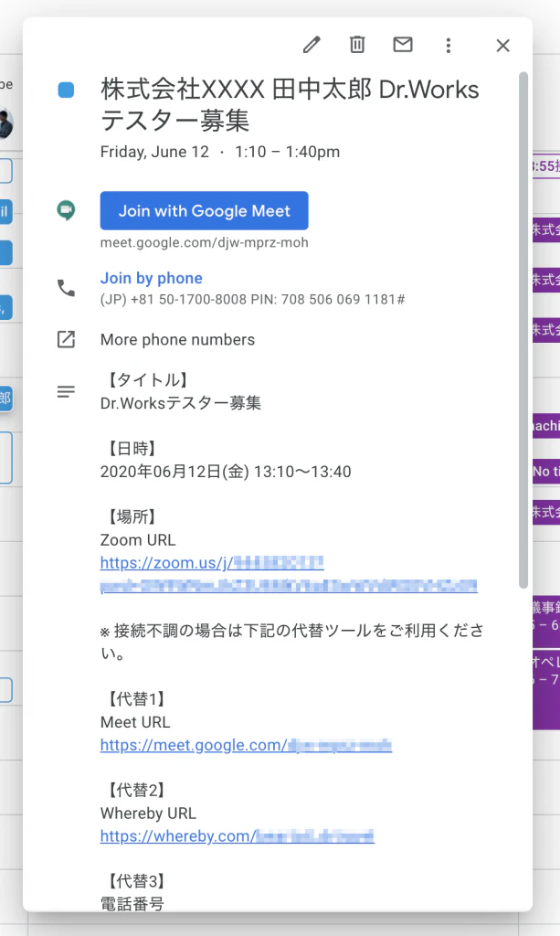The height and width of the screenshot is (936, 560).
Task: Click the pencil edit event icon
Action: (312, 45)
